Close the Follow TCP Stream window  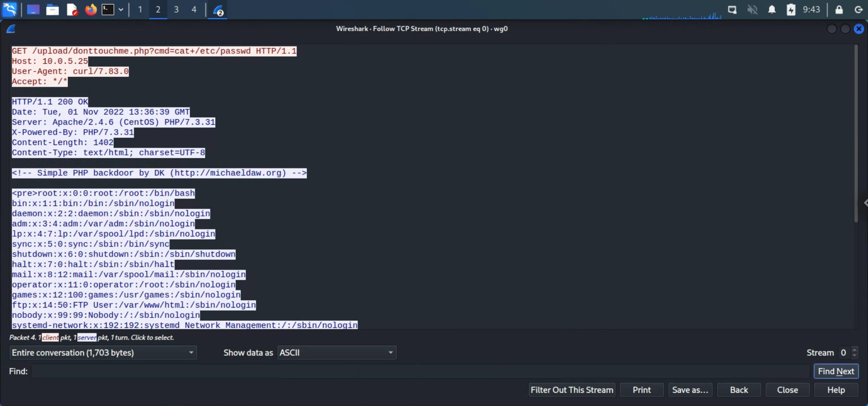point(859,29)
